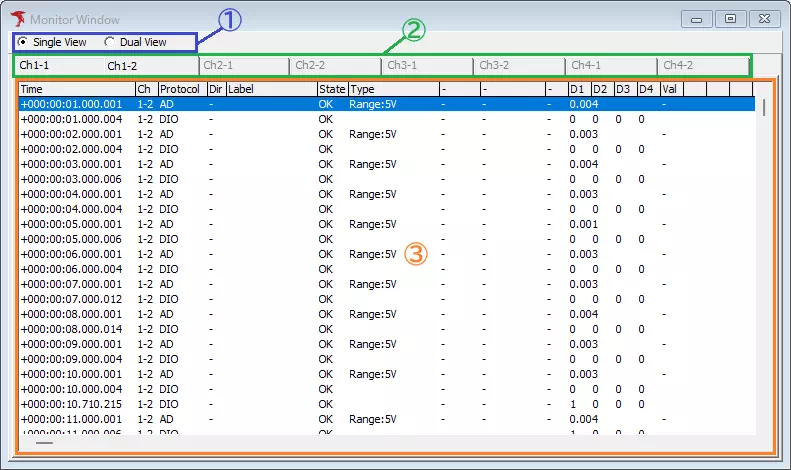Click the State column header
This screenshot has height=470, width=791.
coord(331,89)
